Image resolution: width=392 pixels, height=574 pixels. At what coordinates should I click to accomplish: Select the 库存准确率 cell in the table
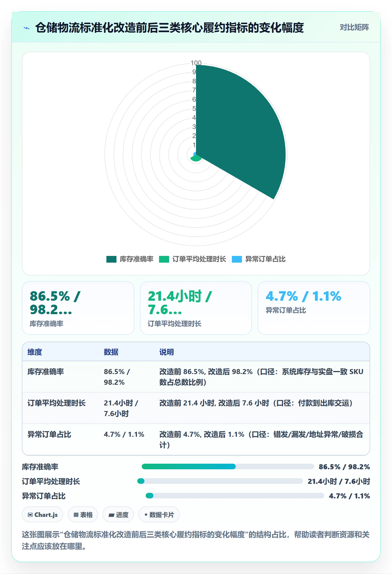[46, 372]
